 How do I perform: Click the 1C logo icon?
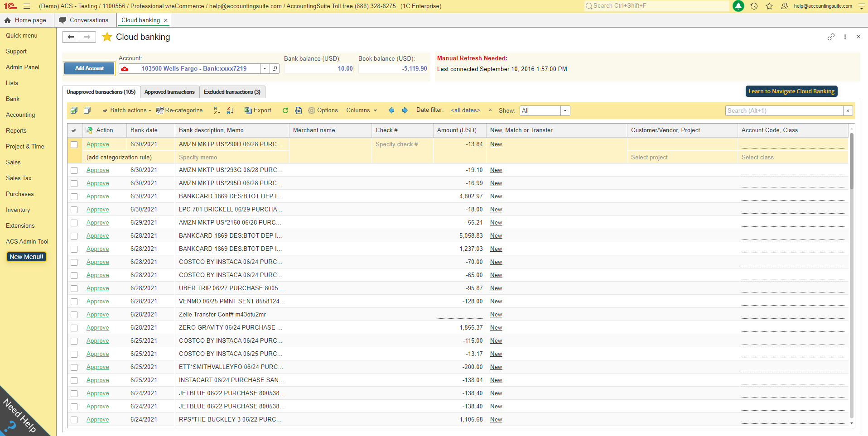[x=10, y=6]
